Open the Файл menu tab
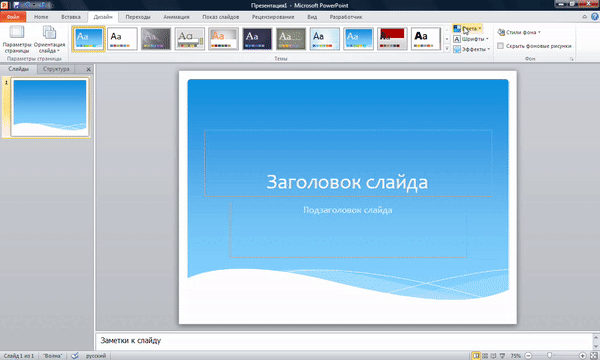 point(13,17)
